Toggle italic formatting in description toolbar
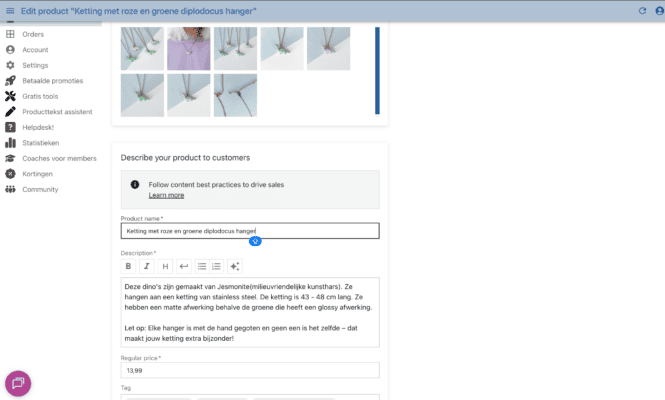This screenshot has width=665, height=400. (x=146, y=266)
